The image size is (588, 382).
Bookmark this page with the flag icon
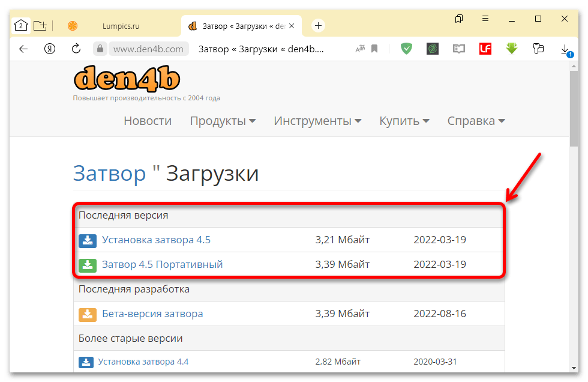coord(374,49)
